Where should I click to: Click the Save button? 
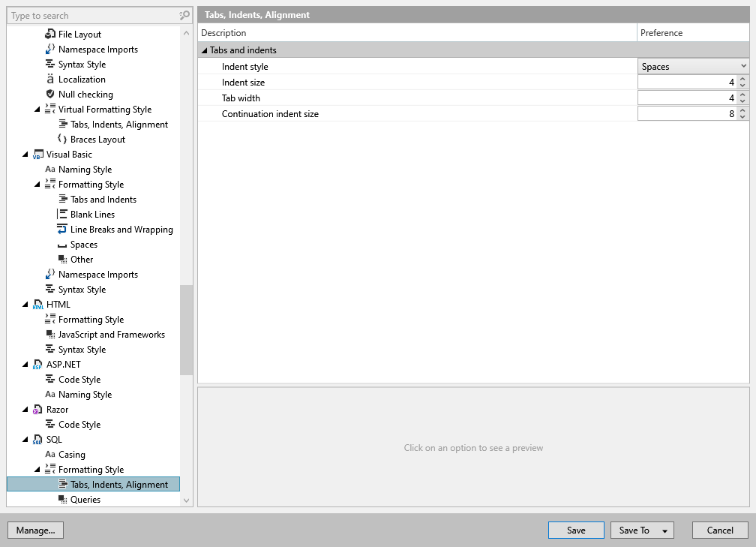click(x=575, y=530)
